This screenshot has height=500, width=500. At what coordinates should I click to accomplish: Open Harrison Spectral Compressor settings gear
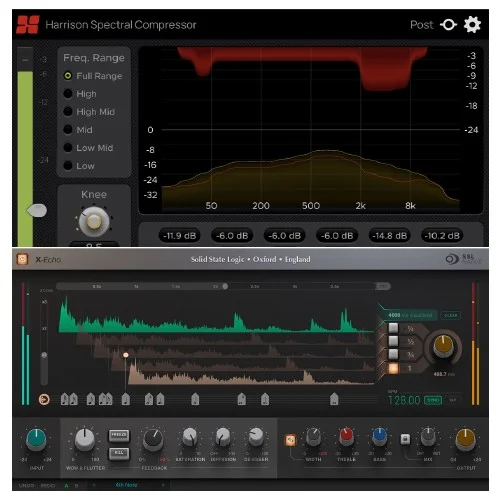[472, 25]
